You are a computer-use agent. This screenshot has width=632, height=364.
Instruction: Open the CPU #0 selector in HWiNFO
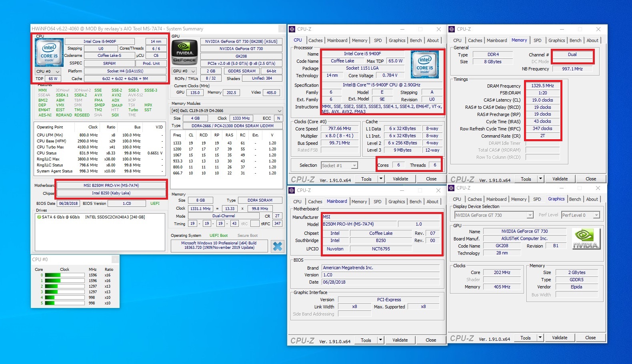(x=48, y=71)
